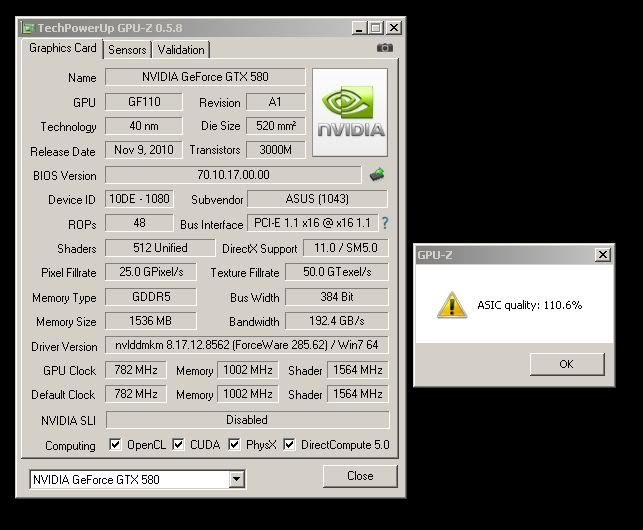The image size is (643, 530).
Task: Open the GPU selection dropdown
Action: 237,479
